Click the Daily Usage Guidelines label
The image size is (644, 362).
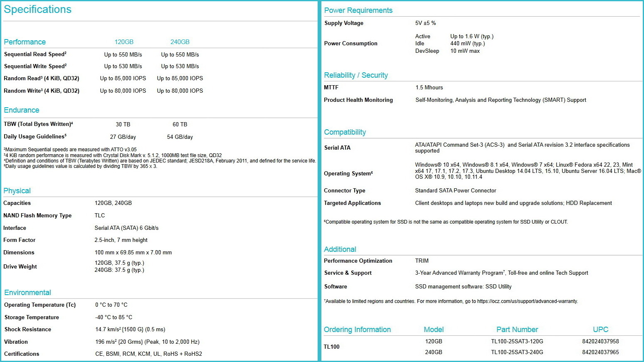point(35,136)
